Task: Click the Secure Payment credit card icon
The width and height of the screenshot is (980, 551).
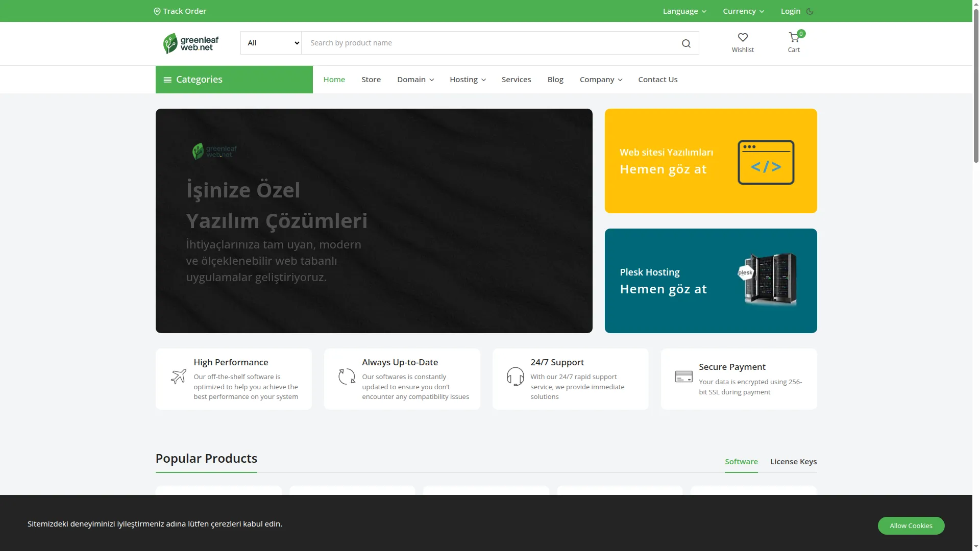Action: tap(683, 377)
